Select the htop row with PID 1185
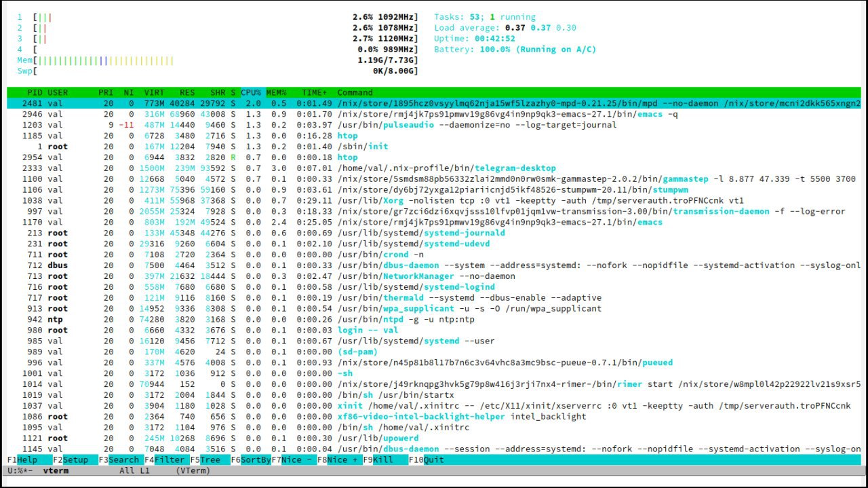Screen dimensions: 868x488 (434, 136)
